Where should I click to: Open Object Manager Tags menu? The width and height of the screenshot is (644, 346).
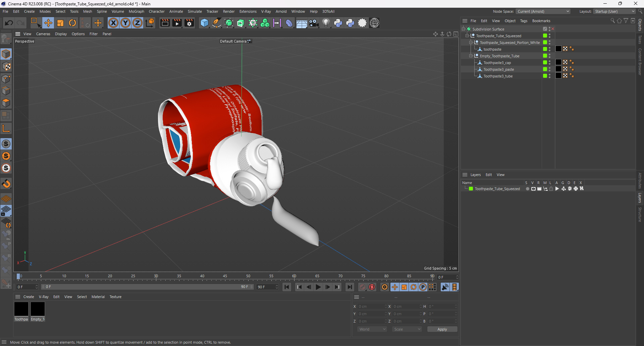point(524,21)
